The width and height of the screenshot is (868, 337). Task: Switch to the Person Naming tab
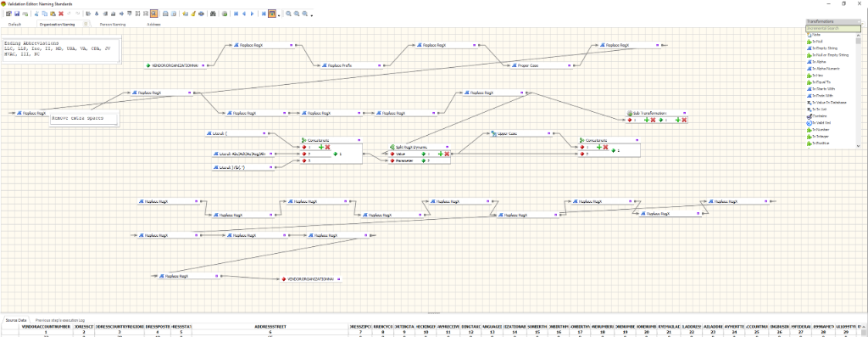(x=113, y=25)
